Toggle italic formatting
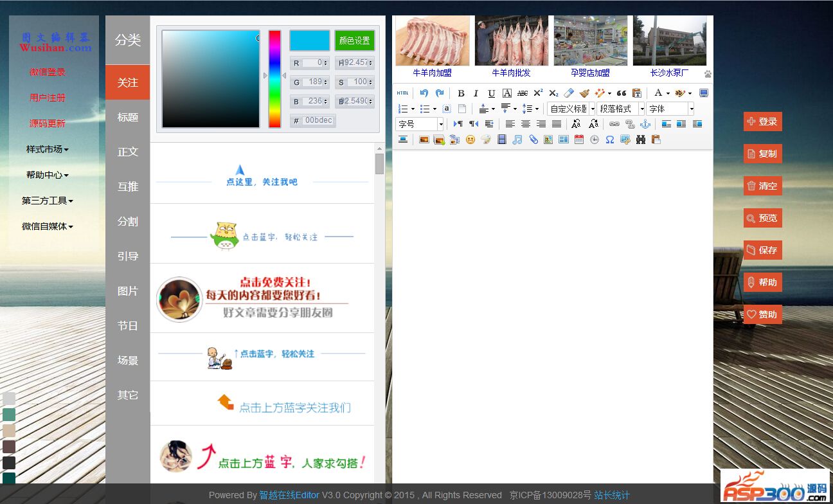833x504 pixels. (476, 93)
